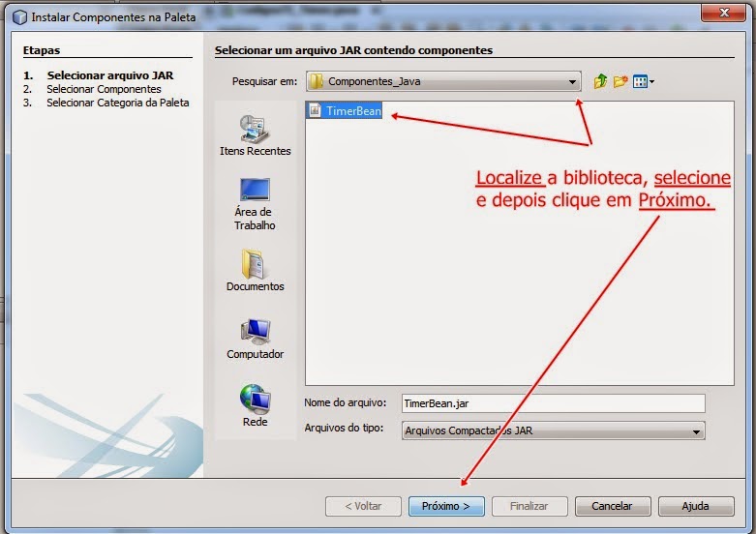The height and width of the screenshot is (534, 756).
Task: Click the disabled Finalizar button
Action: pyautogui.click(x=529, y=507)
